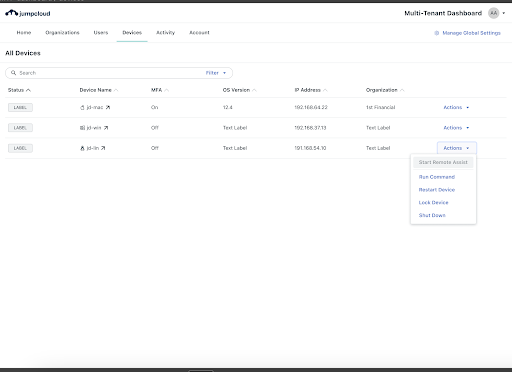Click the 1st Financial organization cell
The height and width of the screenshot is (372, 512).
click(380, 107)
